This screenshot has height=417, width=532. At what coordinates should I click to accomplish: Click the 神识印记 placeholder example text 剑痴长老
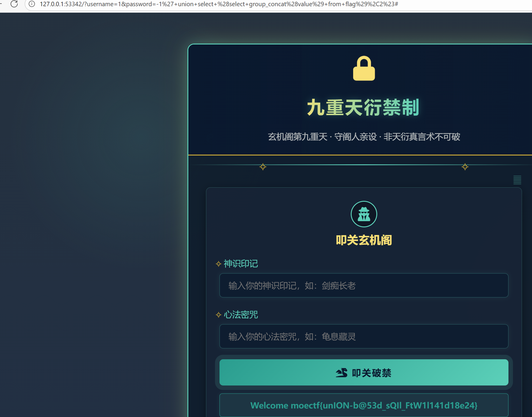point(338,285)
